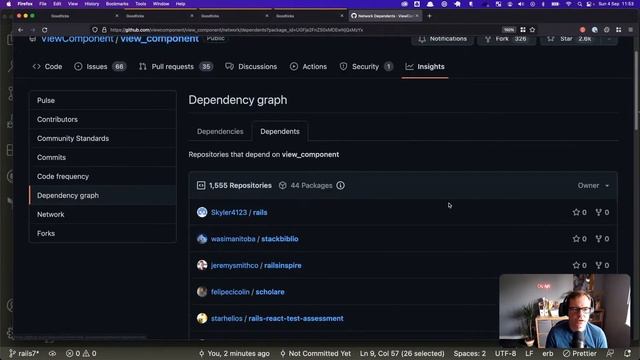
Task: Open Community Standards in the sidebar
Action: click(x=103, y=138)
